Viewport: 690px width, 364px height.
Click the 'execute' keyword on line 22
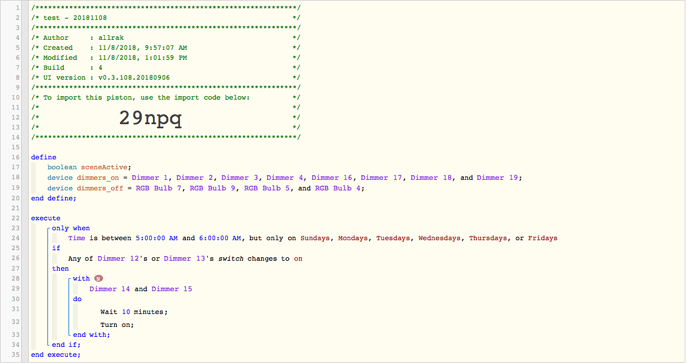46,218
